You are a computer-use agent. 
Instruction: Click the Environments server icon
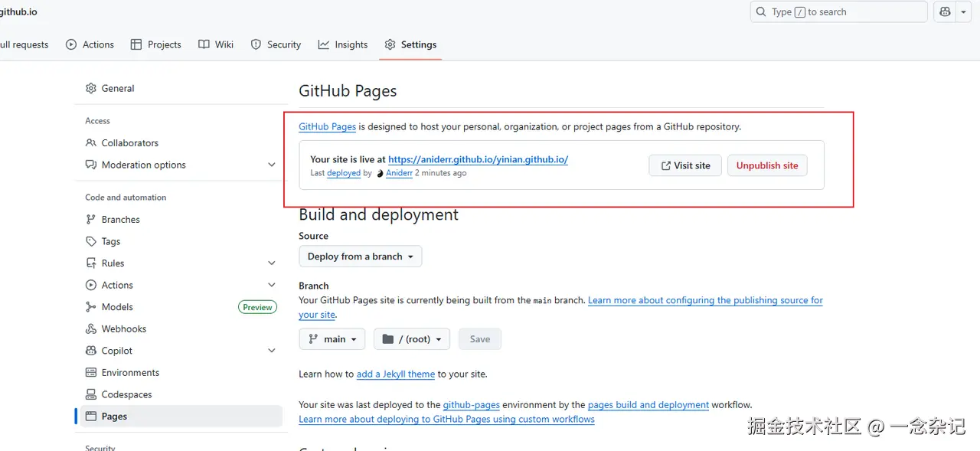pos(91,373)
